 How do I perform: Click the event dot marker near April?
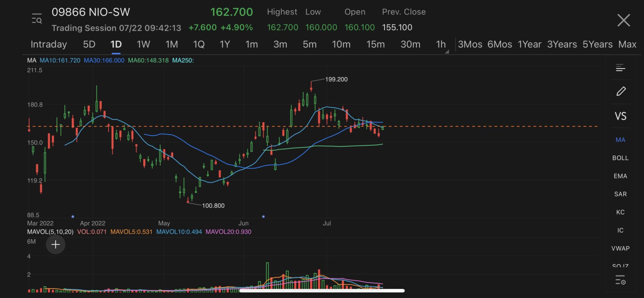(73, 216)
